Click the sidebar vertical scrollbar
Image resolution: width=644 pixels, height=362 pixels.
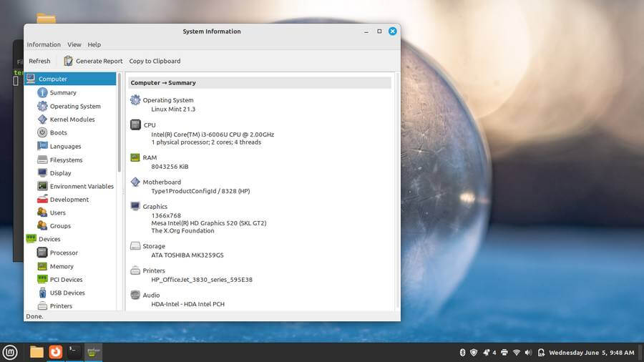(x=119, y=123)
